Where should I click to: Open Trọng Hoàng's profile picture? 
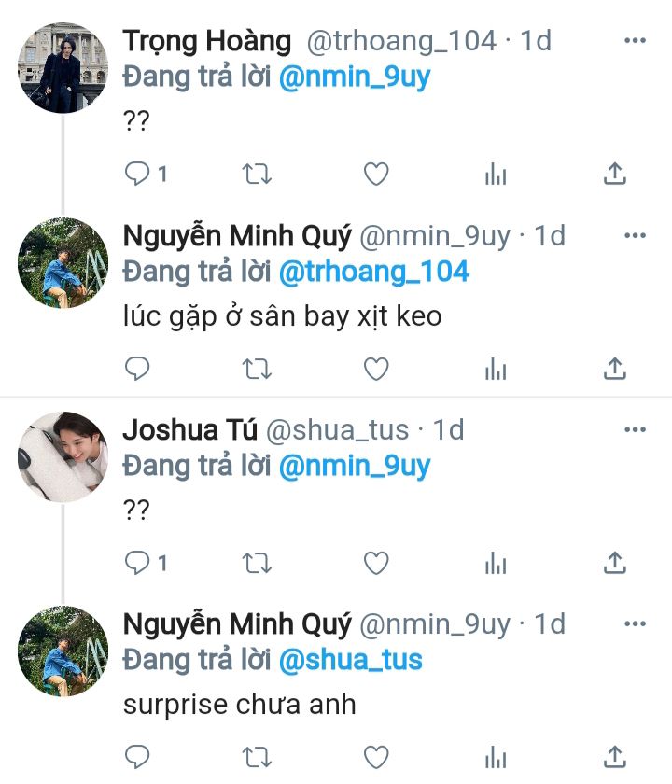pos(63,68)
